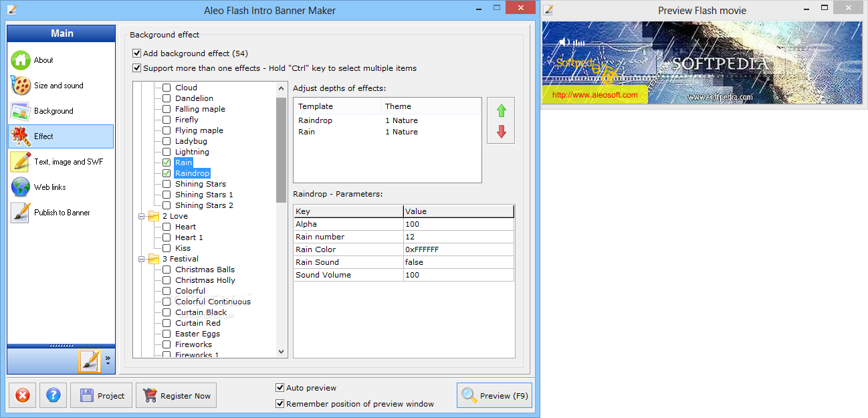Viewport: 868px width, 418px height.
Task: Collapse the 3 Festival tree node
Action: (142, 259)
